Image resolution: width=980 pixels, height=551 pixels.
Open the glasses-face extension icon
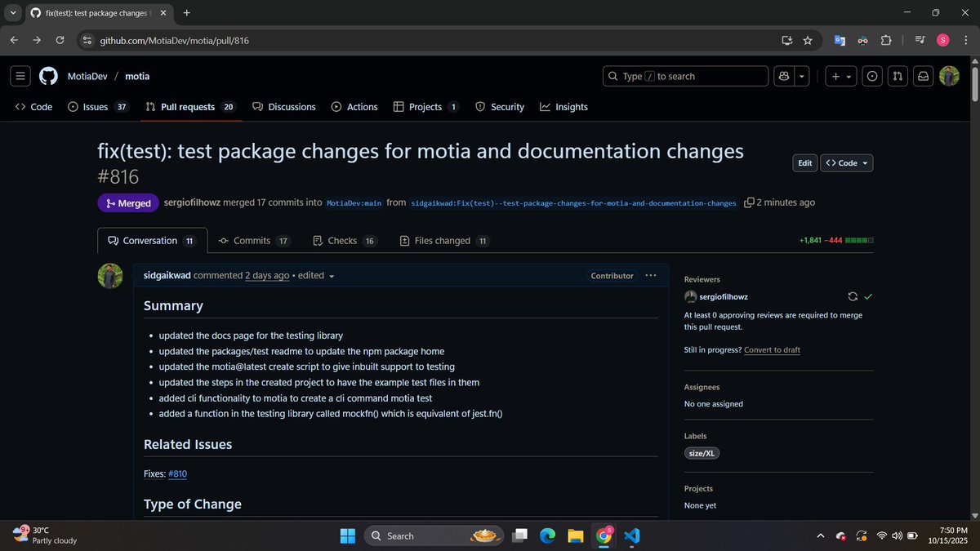coord(862,40)
